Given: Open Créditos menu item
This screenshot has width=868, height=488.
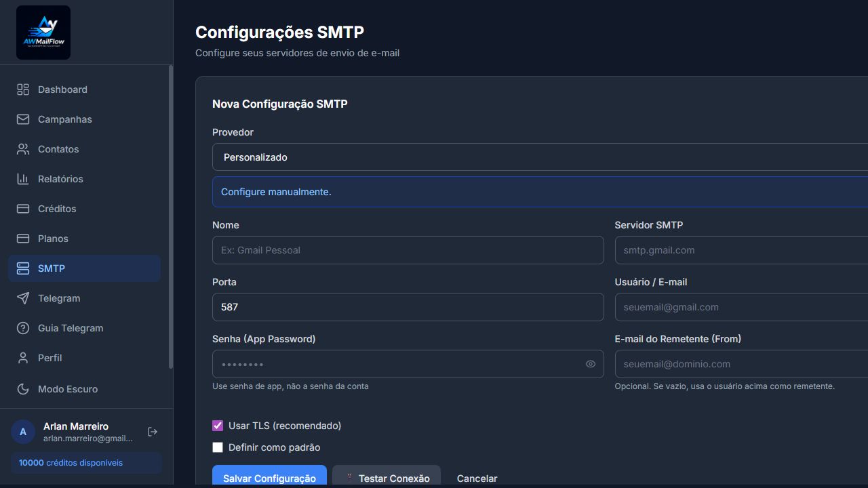Looking at the screenshot, I should pyautogui.click(x=84, y=209).
